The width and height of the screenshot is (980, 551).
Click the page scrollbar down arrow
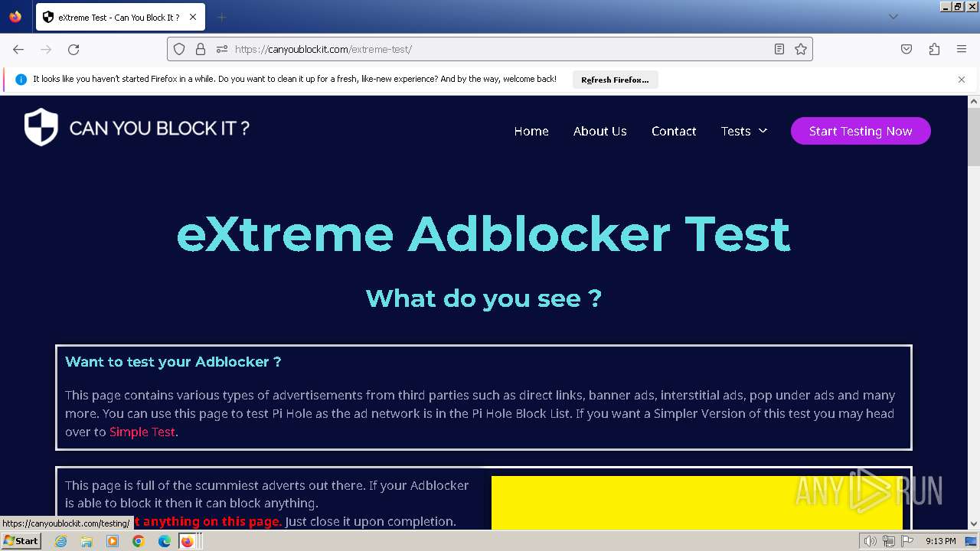974,524
